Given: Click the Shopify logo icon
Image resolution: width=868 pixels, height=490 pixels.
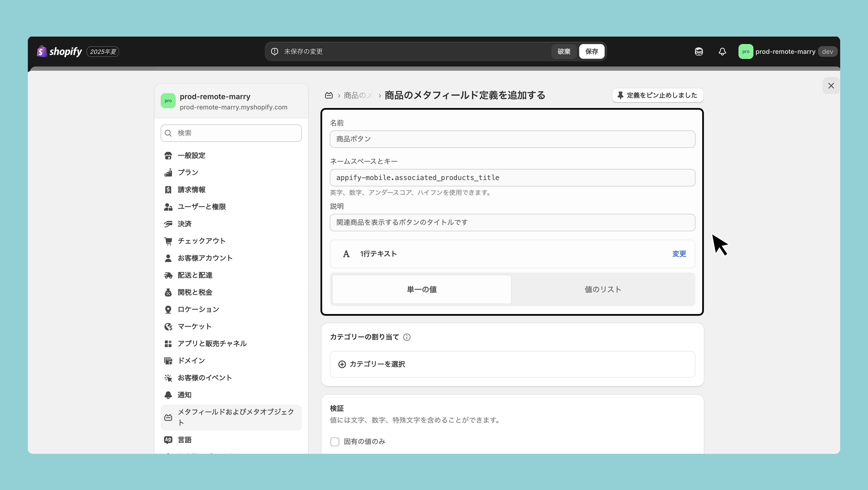Looking at the screenshot, I should [x=41, y=51].
